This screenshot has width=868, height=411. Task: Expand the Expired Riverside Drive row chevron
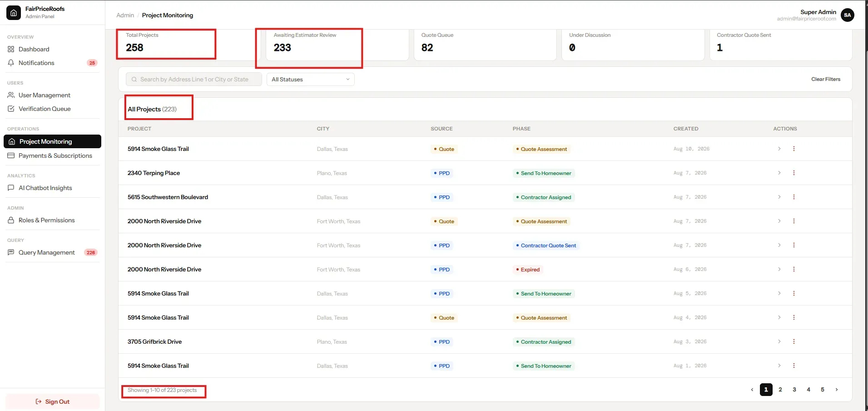point(779,269)
